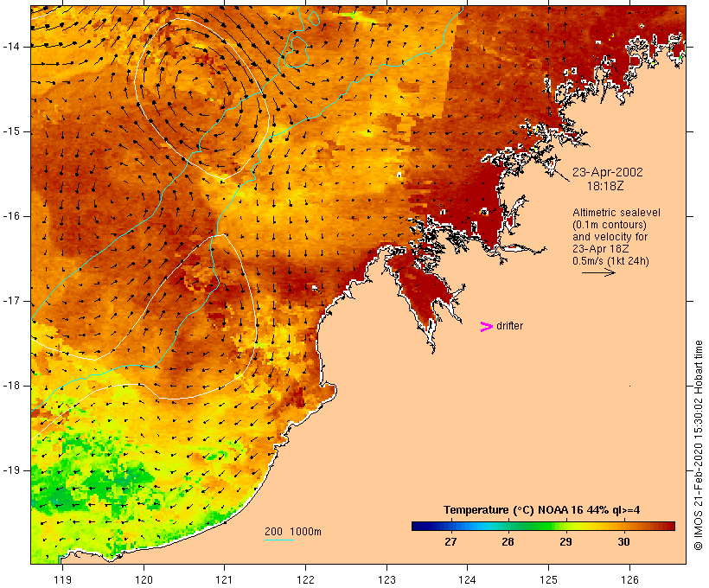The width and height of the screenshot is (709, 588).
Task: Click the '200 1000m' isobath legend label
Action: [x=293, y=532]
